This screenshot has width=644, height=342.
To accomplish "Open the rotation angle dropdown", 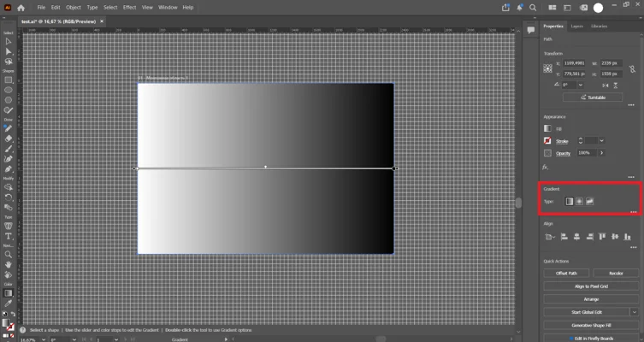I will 581,85.
